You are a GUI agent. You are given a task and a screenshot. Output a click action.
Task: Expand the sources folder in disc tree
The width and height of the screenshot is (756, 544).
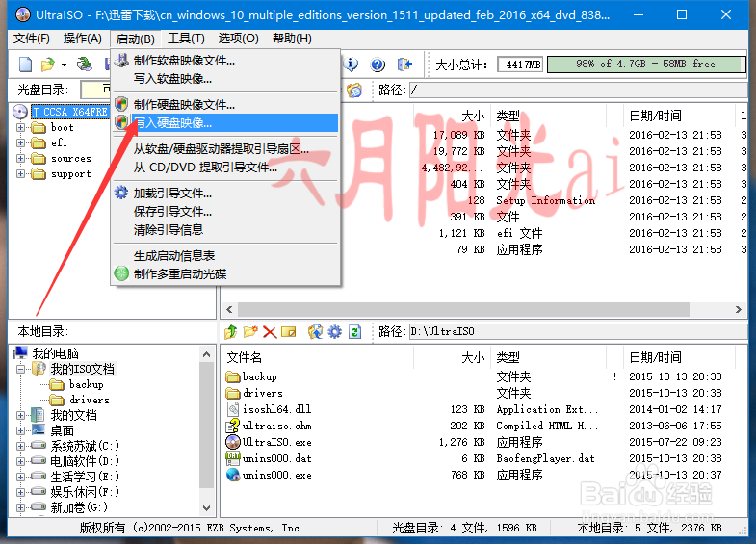click(21, 159)
